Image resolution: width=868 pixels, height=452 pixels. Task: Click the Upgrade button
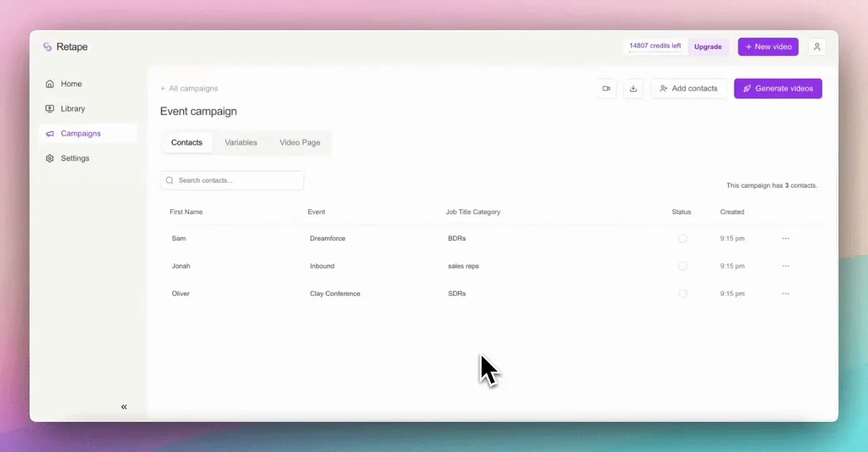pos(708,47)
